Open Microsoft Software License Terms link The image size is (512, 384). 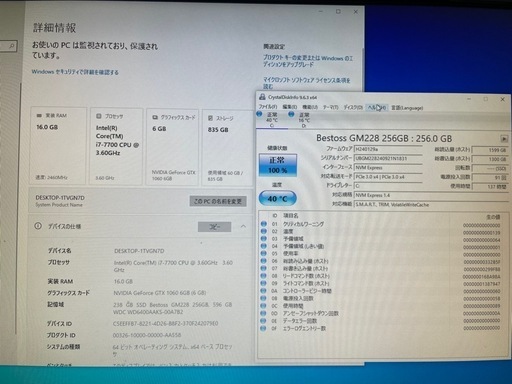tap(307, 83)
